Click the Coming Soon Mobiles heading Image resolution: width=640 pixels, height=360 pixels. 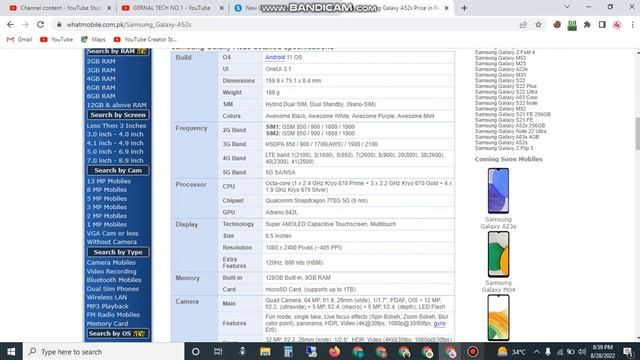509,159
